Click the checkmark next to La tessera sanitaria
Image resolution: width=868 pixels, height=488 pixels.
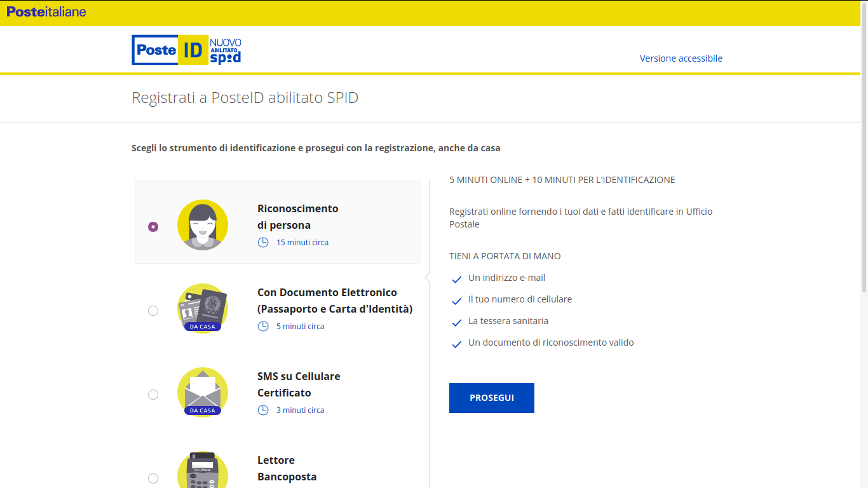tap(456, 322)
